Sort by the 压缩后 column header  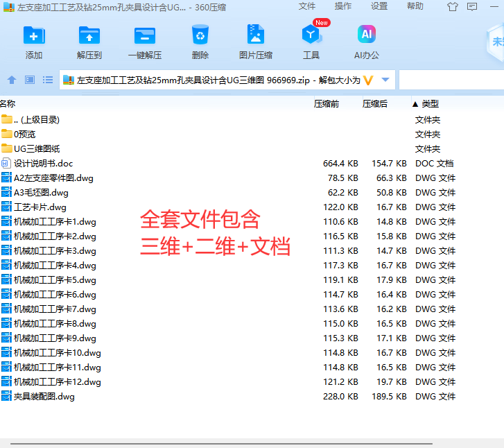(x=375, y=104)
